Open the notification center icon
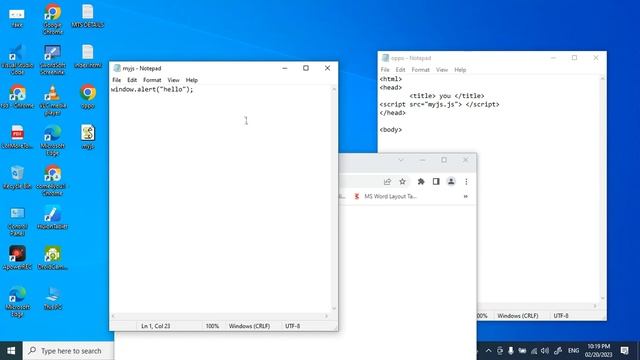 pyautogui.click(x=624, y=351)
